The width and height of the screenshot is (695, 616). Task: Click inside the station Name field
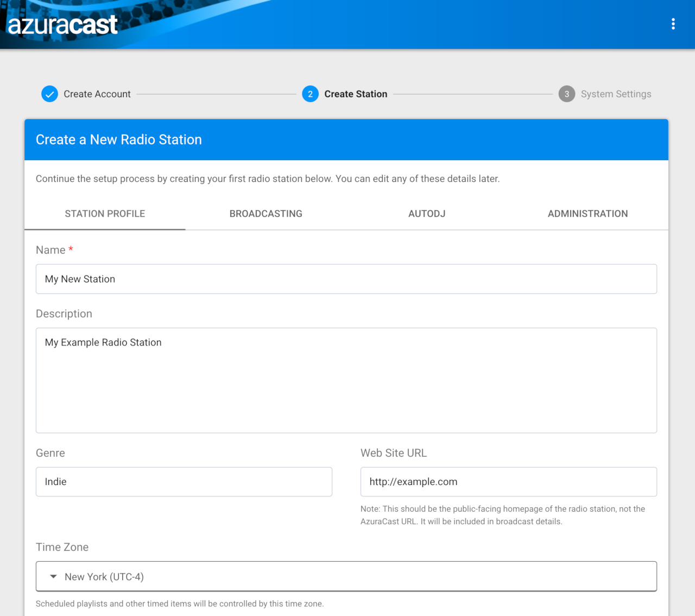[346, 279]
